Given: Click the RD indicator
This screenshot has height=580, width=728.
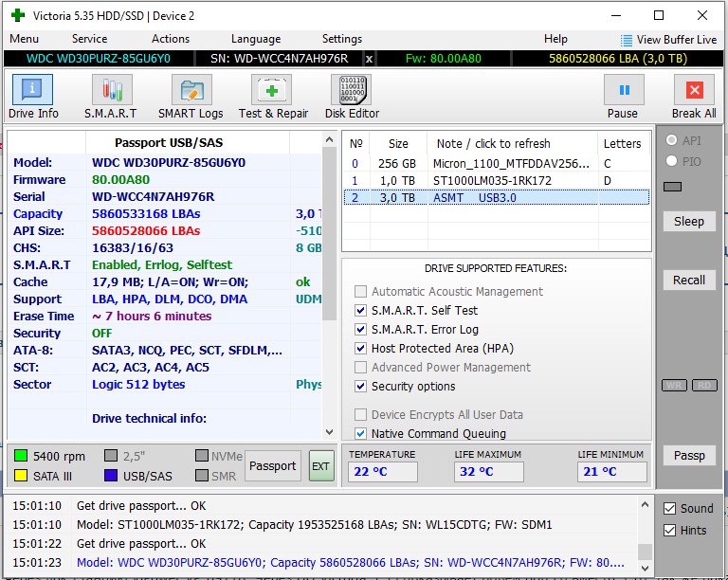Looking at the screenshot, I should (x=704, y=385).
